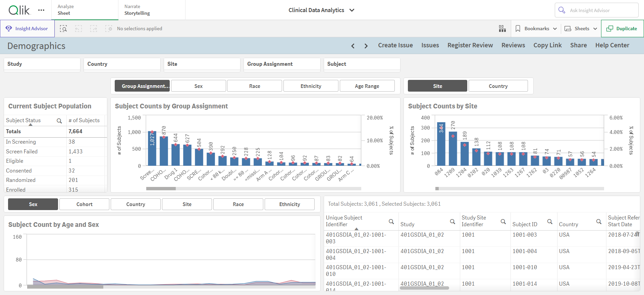The height and width of the screenshot is (295, 644).
Task: Go to next sheet arrow
Action: point(366,46)
